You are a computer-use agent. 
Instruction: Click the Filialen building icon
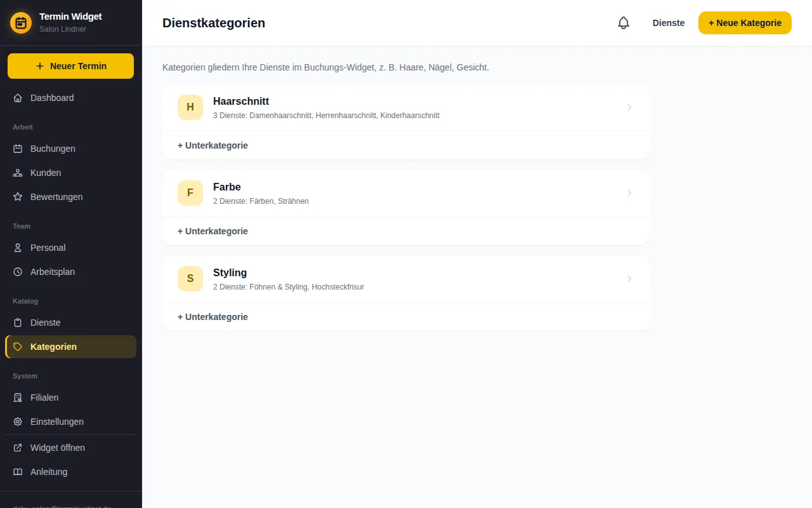click(x=18, y=398)
